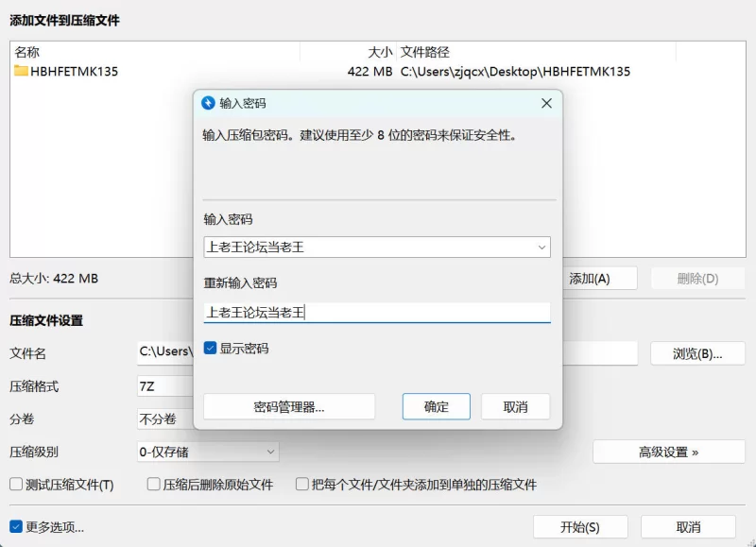
Task: Click the C:\Users\zjqcx\Desktop\HBHFETMK135 path cell
Action: (515, 71)
